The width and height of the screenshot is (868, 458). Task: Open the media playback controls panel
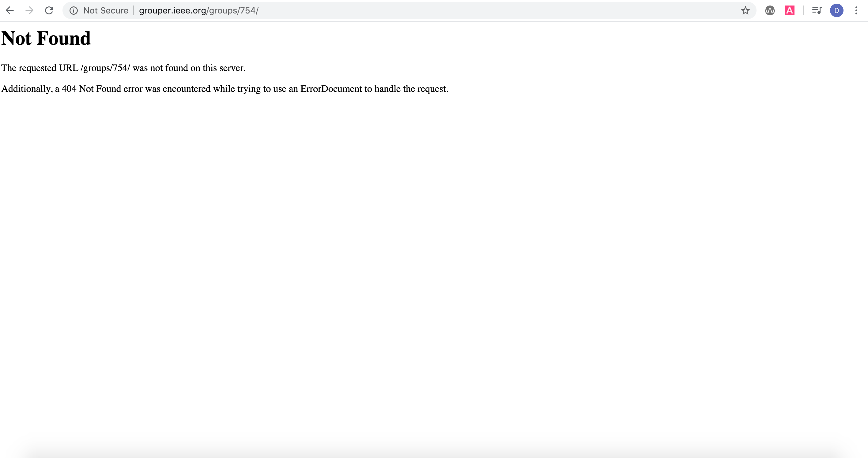(817, 10)
